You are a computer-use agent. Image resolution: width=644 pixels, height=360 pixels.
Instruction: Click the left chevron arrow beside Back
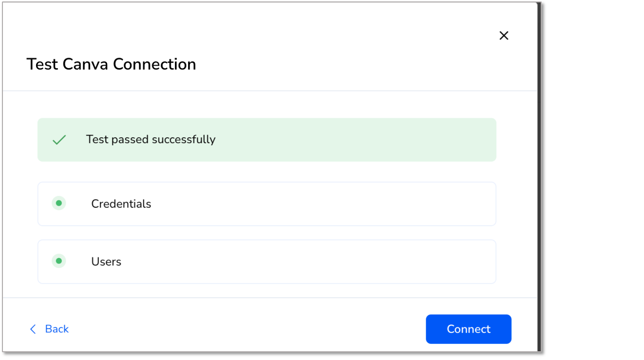point(33,329)
